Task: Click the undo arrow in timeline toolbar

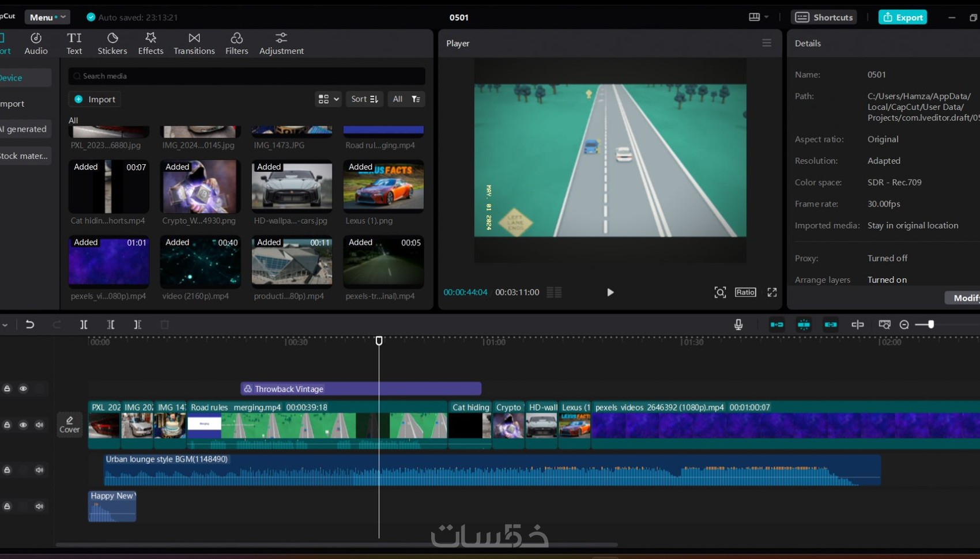Action: [30, 324]
